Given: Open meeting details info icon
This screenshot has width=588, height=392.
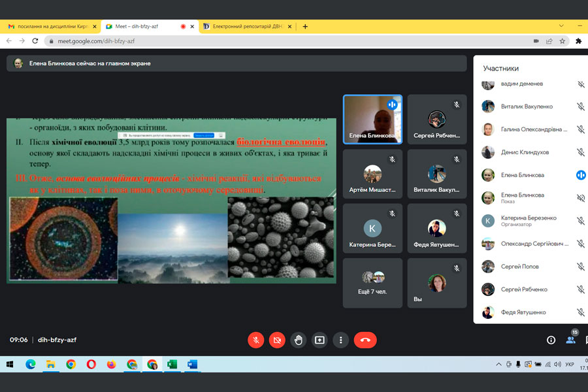Looking at the screenshot, I should [x=551, y=340].
